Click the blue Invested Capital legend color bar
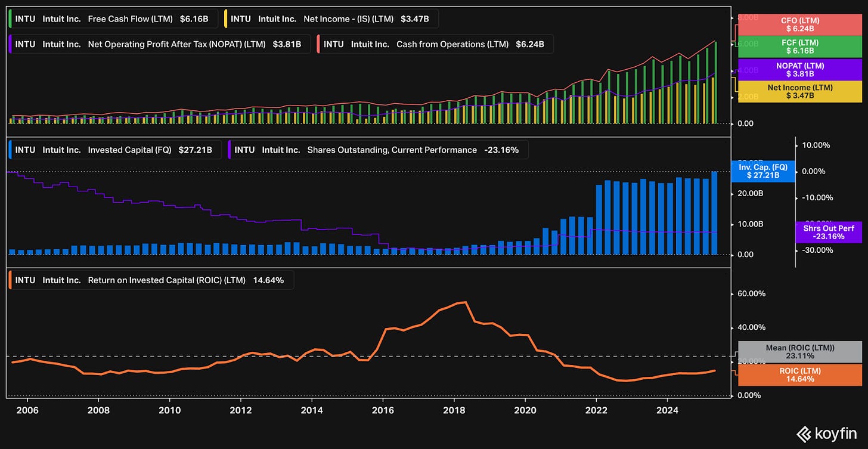Image resolution: width=868 pixels, height=449 pixels. tap(11, 150)
